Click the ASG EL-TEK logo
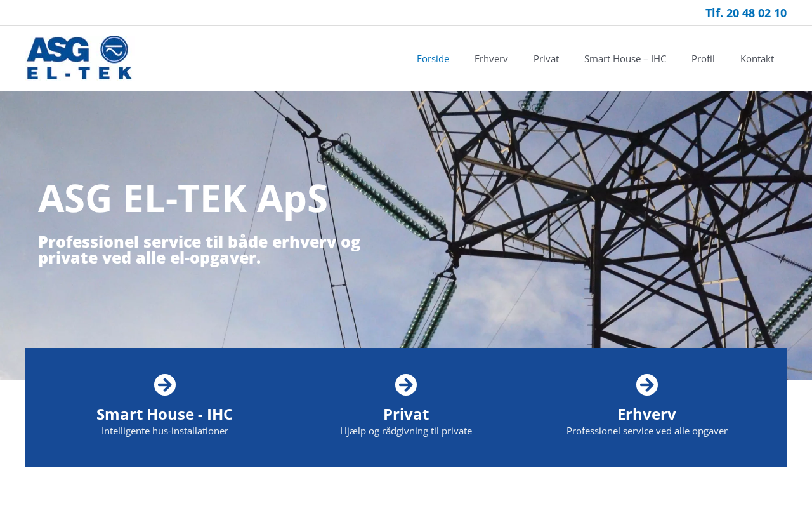812x508 pixels. point(79,58)
